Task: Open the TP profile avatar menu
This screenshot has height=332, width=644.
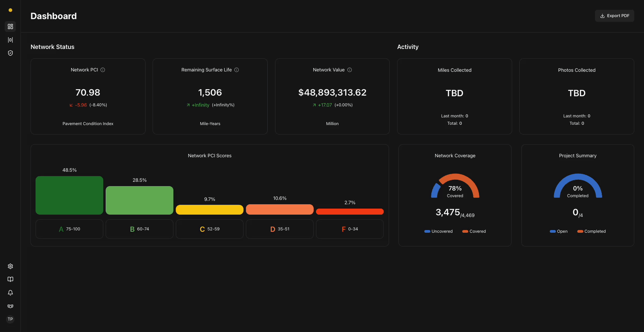Action: 10,319
